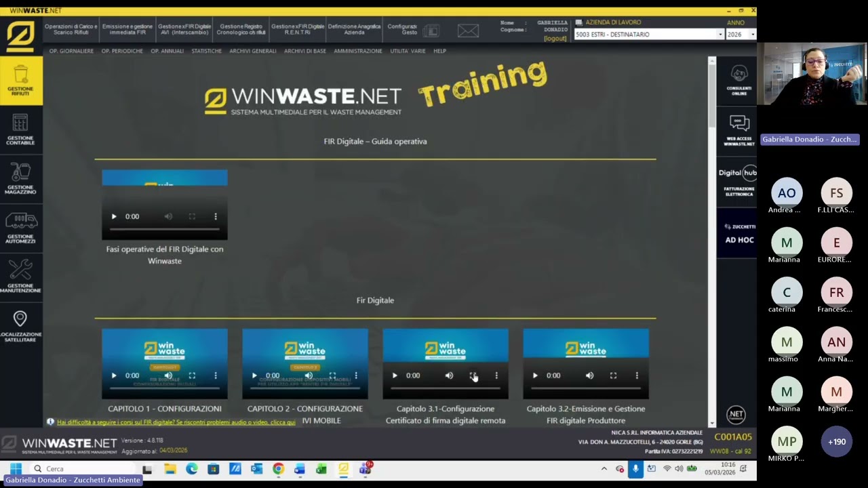Open Digital Hub Fatturazione Elettronica
868x488 pixels.
(738, 182)
